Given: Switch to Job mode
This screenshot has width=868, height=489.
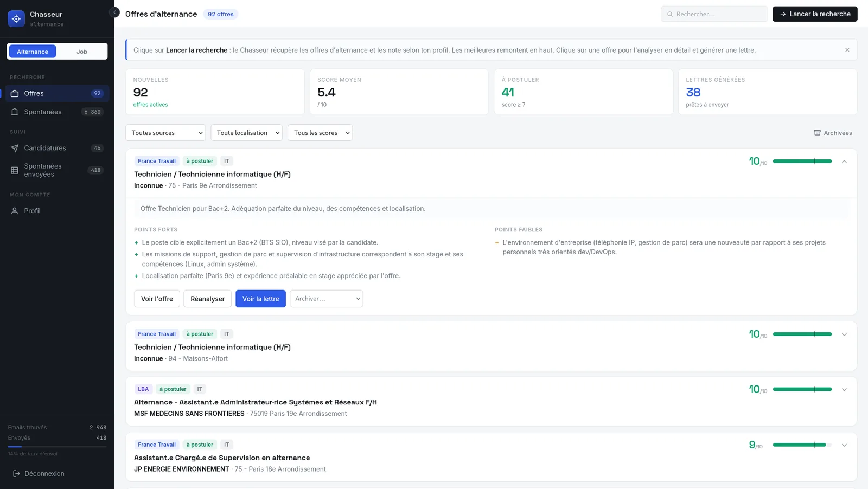Looking at the screenshot, I should [82, 52].
